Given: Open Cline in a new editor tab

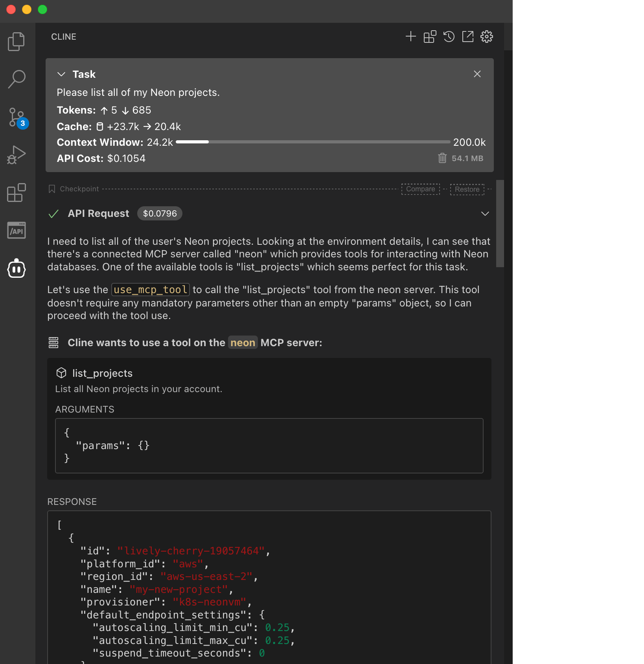Looking at the screenshot, I should click(467, 37).
